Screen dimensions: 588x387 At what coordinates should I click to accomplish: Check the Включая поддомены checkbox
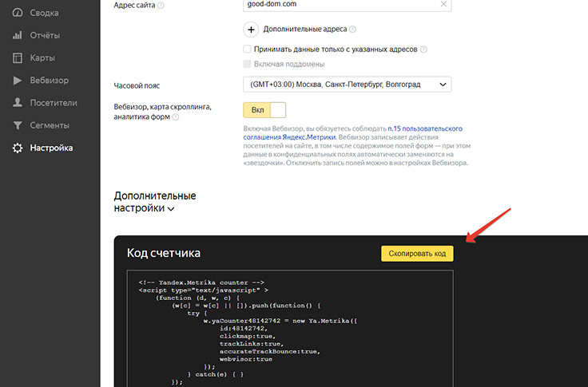(x=248, y=64)
